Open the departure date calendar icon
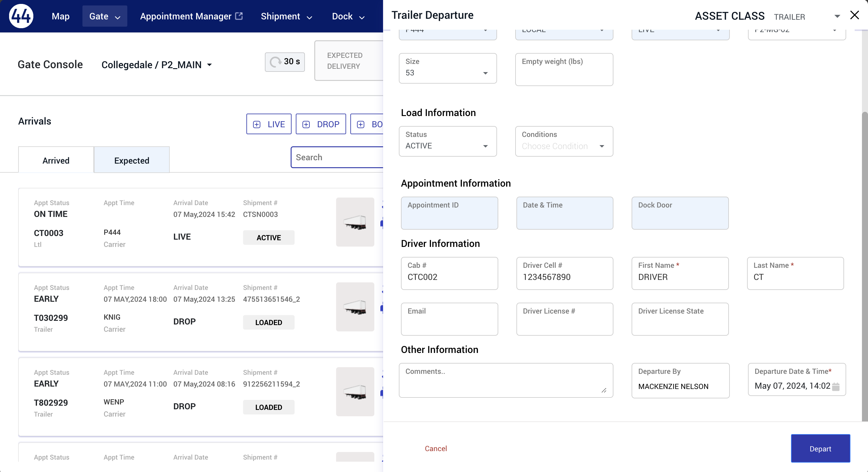This screenshot has width=868, height=472. [836, 387]
